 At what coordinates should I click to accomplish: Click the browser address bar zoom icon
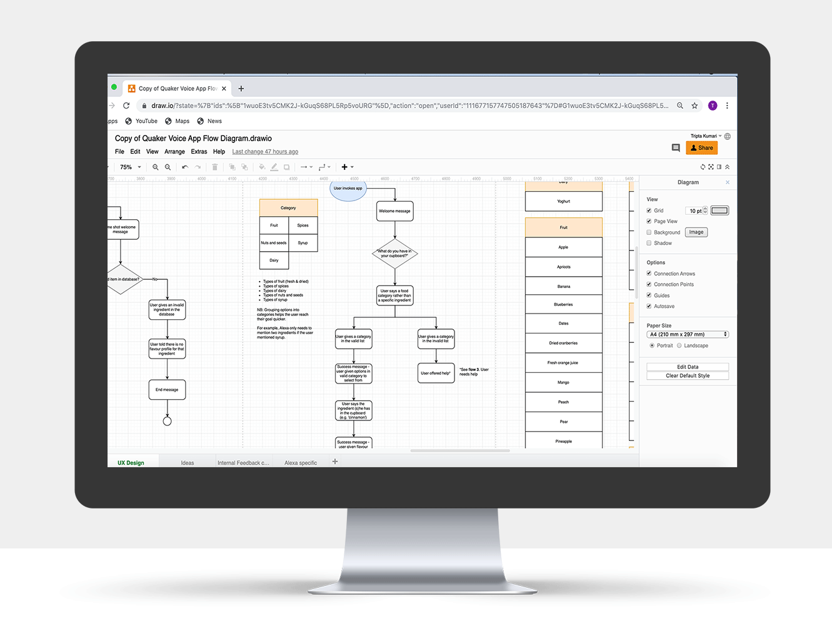click(x=680, y=106)
